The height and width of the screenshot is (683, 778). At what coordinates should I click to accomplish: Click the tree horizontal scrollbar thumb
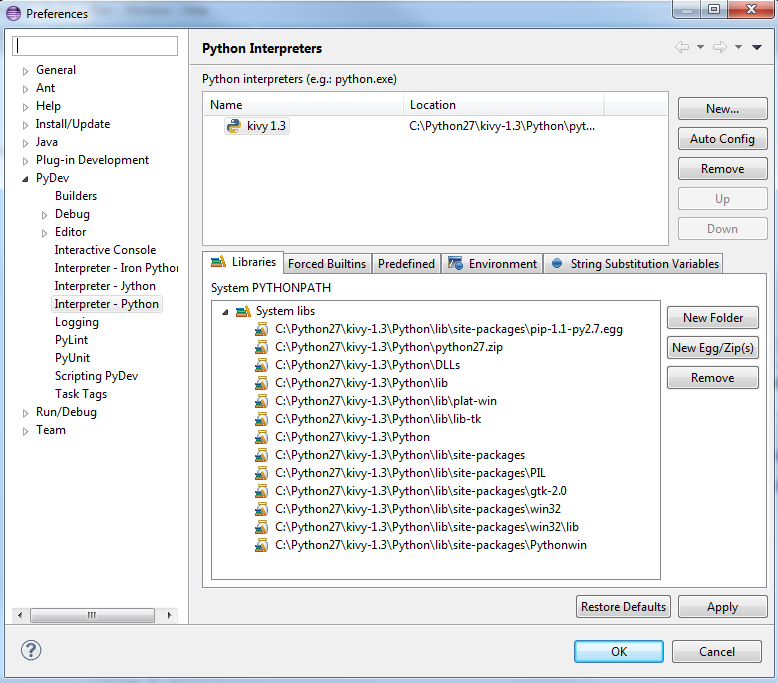[92, 615]
